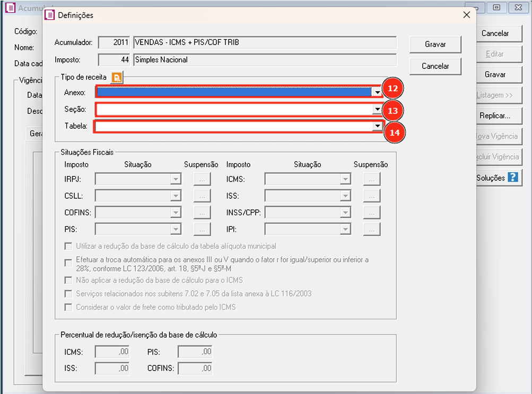Viewport: 532px width, 394px height.
Task: Open the Seção dropdown arrow
Action: [x=377, y=110]
